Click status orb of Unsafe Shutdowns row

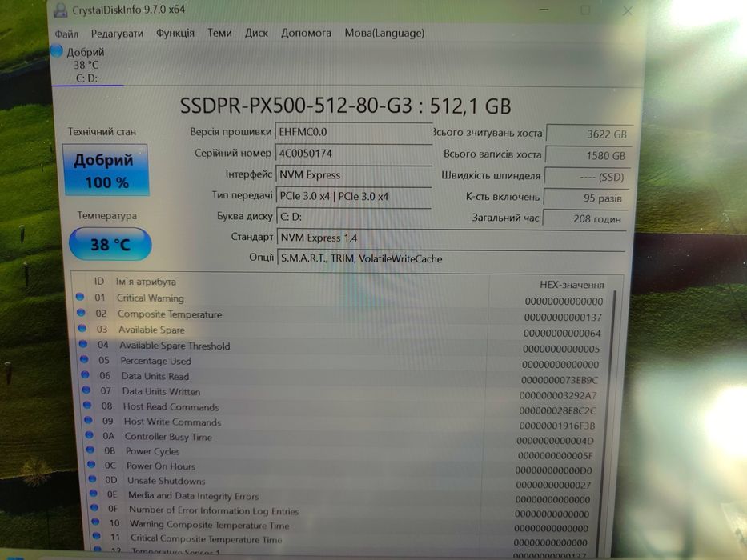pos(92,478)
